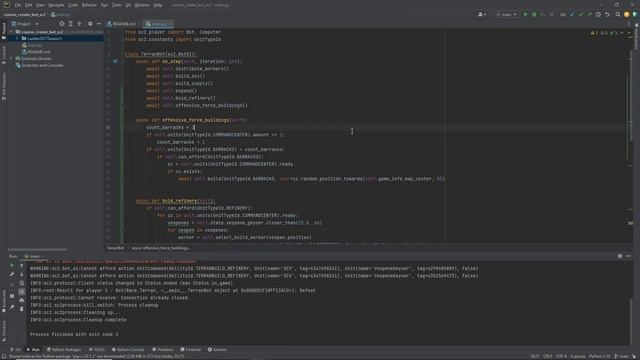Screen dimensions: 640x360
Task: Open the View menu
Action: [x=40, y=5]
